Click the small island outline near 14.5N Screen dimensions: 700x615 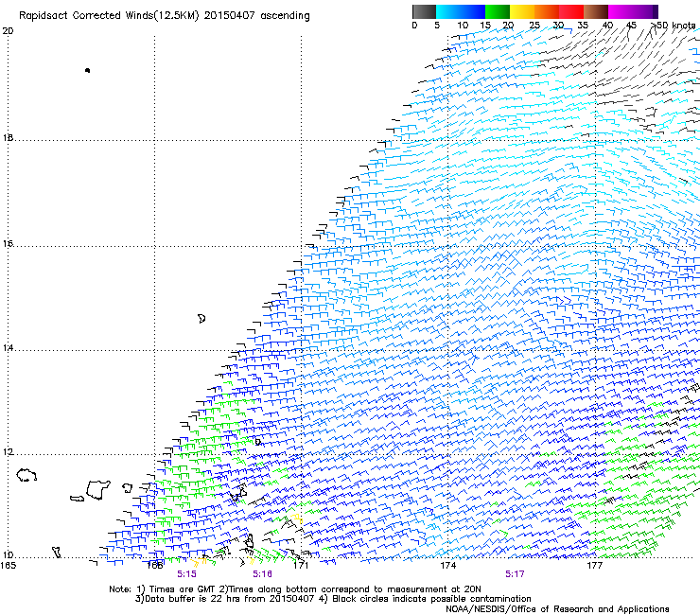[201, 319]
